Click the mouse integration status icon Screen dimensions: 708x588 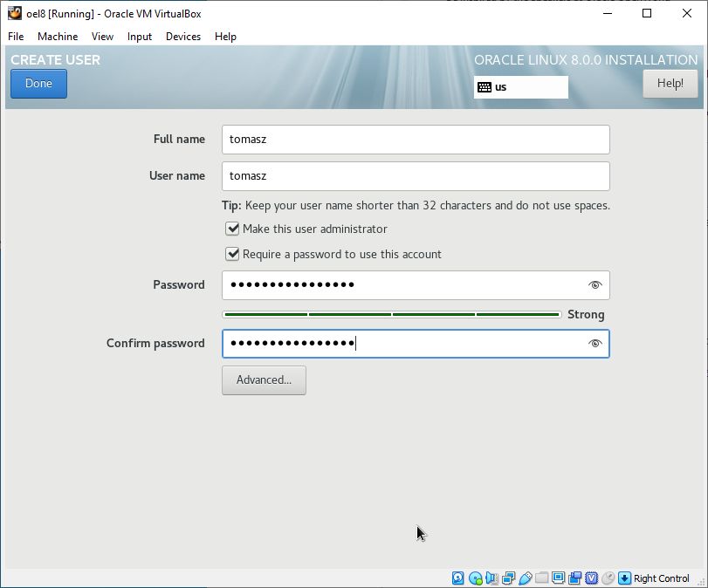[608, 578]
